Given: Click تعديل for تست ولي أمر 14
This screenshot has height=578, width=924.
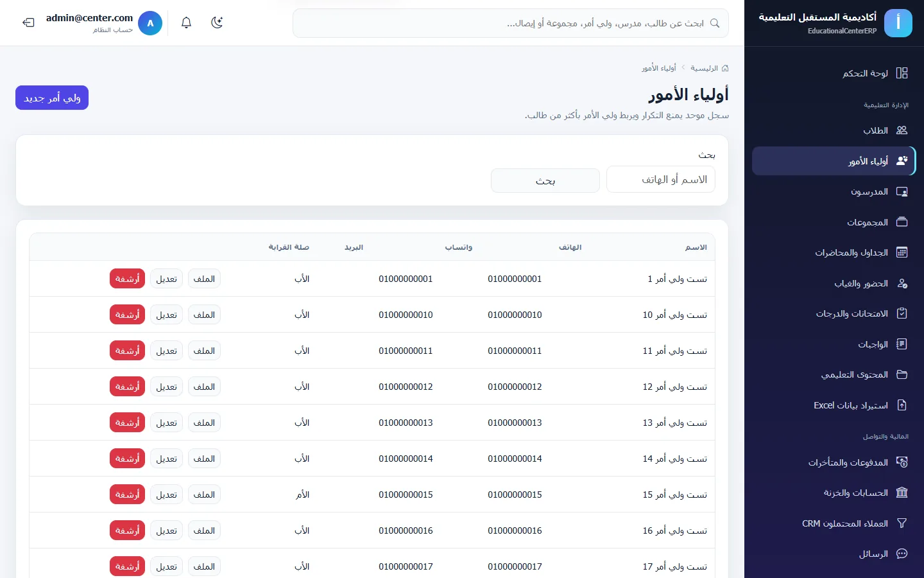Looking at the screenshot, I should coord(167,459).
